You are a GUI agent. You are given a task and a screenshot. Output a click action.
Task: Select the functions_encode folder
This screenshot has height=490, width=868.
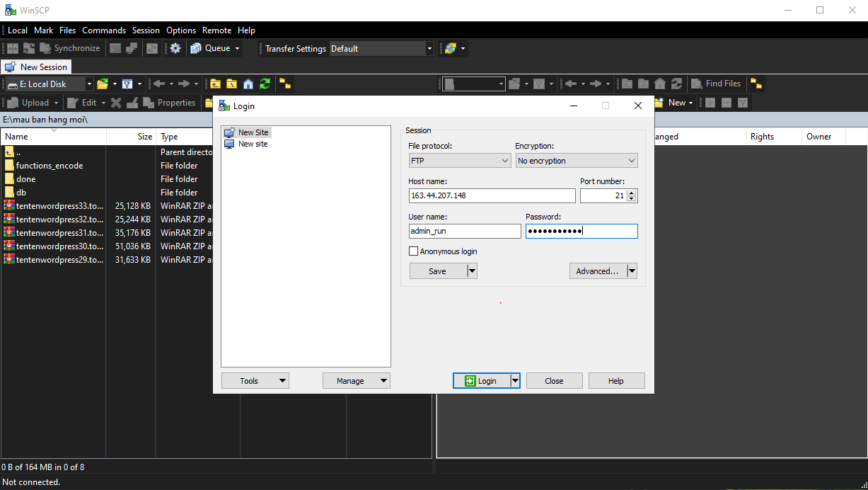click(x=50, y=166)
